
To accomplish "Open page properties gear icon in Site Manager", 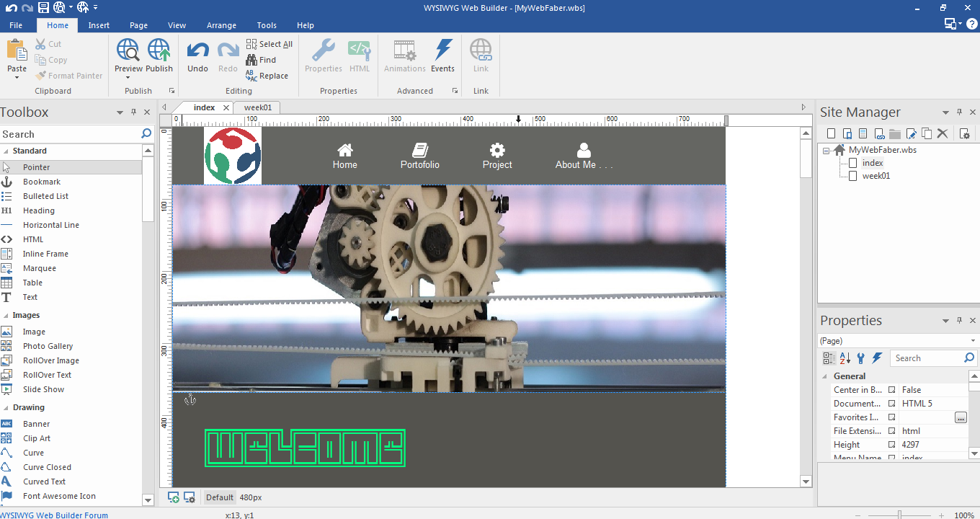I will click(965, 133).
